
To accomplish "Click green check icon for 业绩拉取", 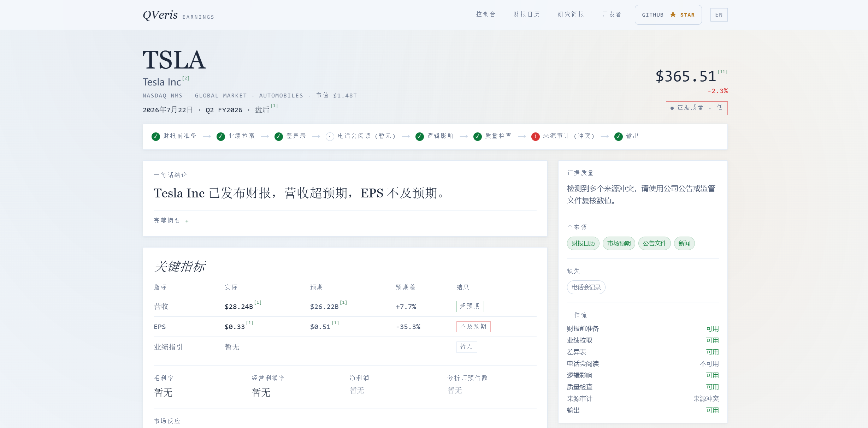I will click(221, 136).
